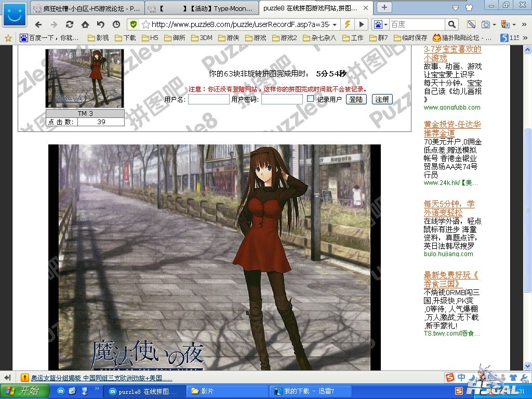Click the Windows 开始 start button

pos(25,391)
